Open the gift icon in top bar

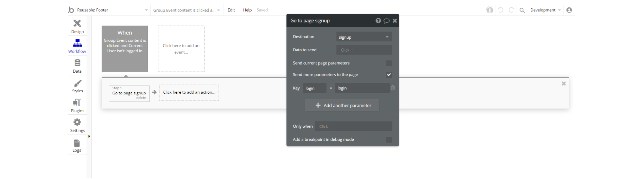tap(490, 10)
